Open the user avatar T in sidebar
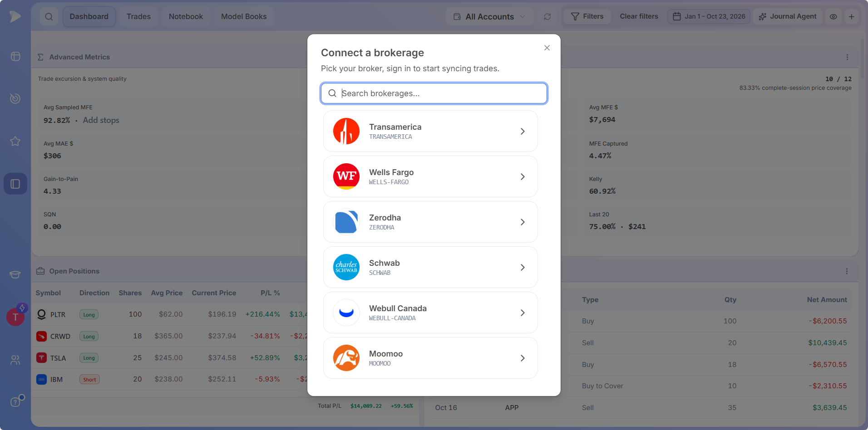 (x=15, y=317)
